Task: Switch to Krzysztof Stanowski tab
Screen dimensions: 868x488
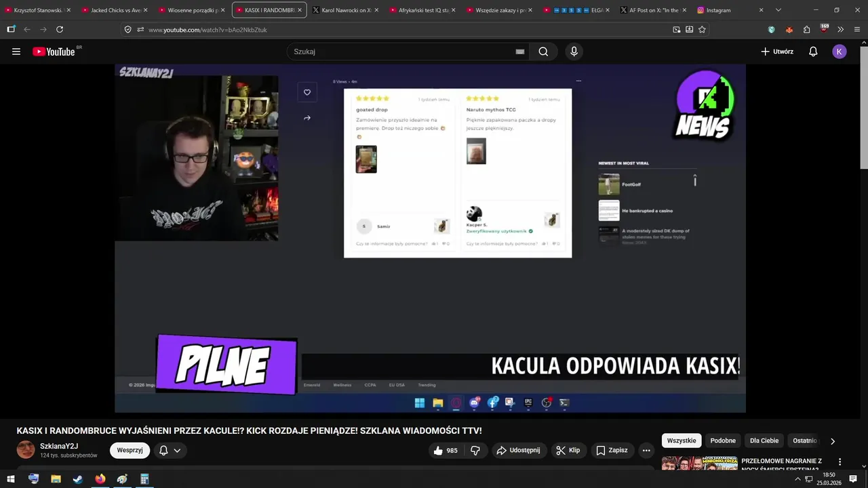Action: tap(38, 10)
